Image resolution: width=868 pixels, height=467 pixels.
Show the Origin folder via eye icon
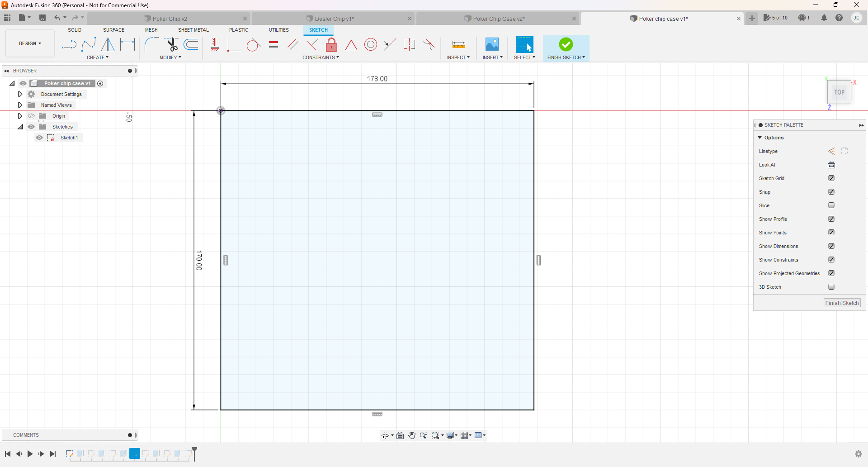click(31, 116)
